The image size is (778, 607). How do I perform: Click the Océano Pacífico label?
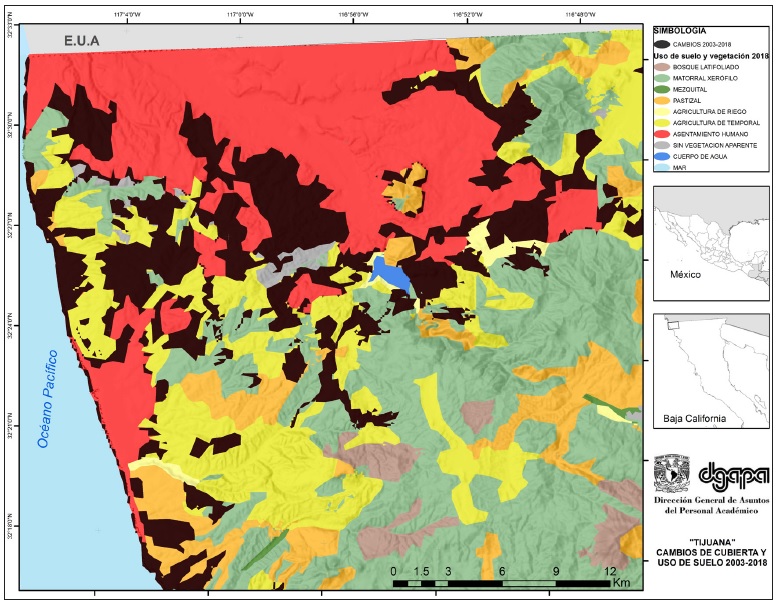pos(46,397)
